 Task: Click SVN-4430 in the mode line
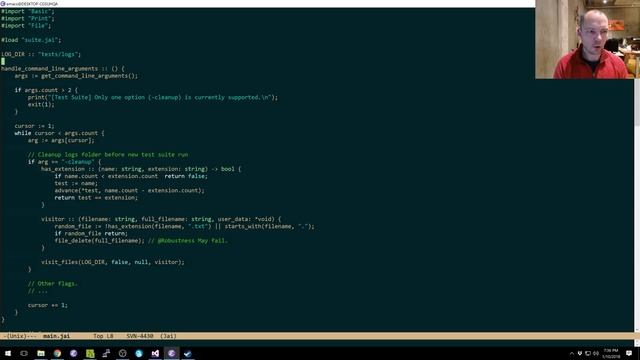(140, 336)
